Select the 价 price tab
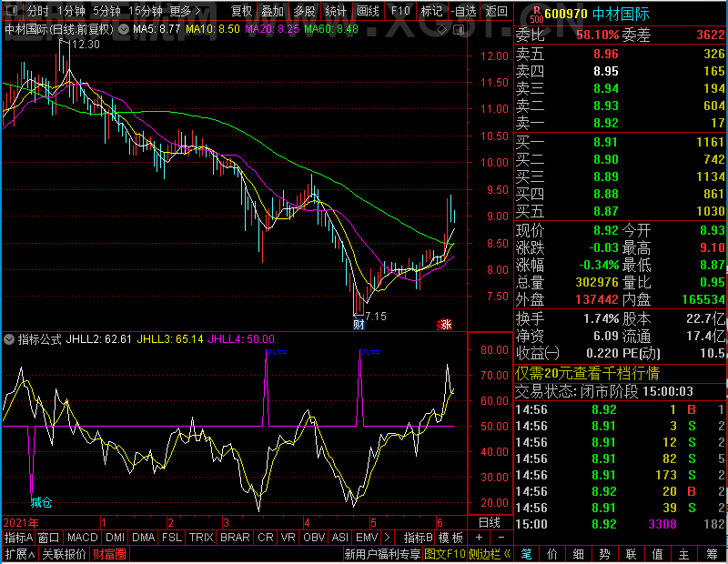728x564 pixels. pos(552,554)
